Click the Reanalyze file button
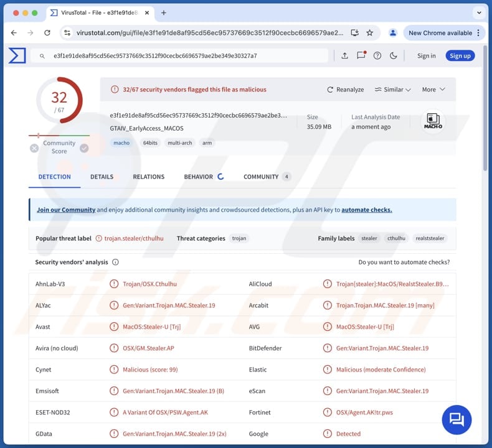This screenshot has height=448, width=492. pyautogui.click(x=346, y=90)
